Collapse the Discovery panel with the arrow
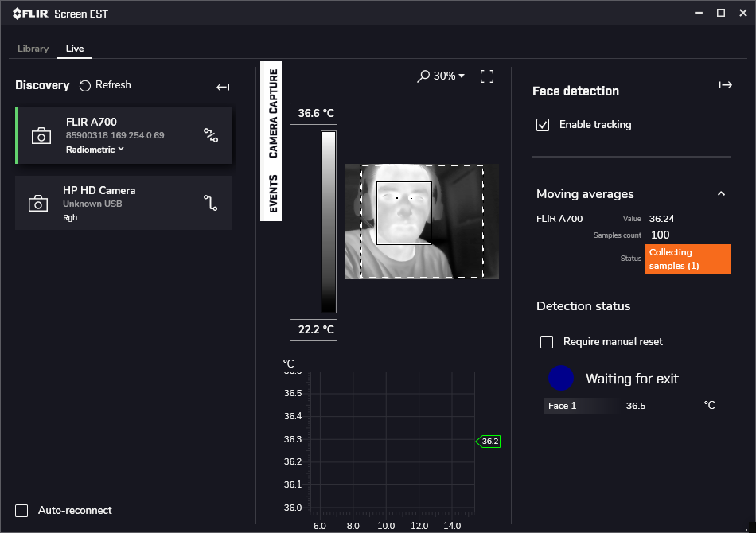Screen dimensions: 756x533 coord(223,88)
